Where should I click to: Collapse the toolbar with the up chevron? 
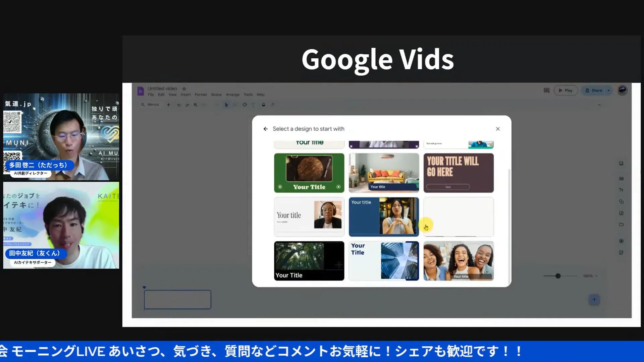(599, 105)
